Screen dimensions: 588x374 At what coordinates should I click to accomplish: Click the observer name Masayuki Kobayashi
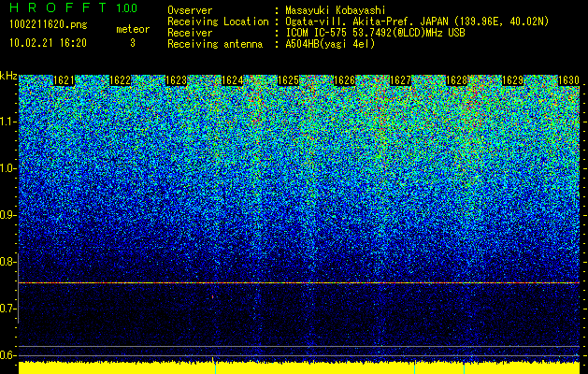pyautogui.click(x=336, y=11)
